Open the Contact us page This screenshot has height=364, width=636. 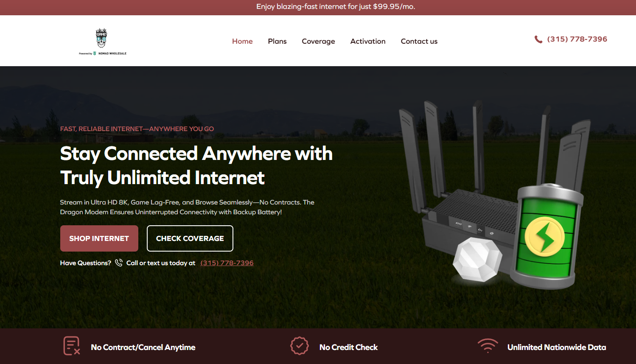pos(419,41)
